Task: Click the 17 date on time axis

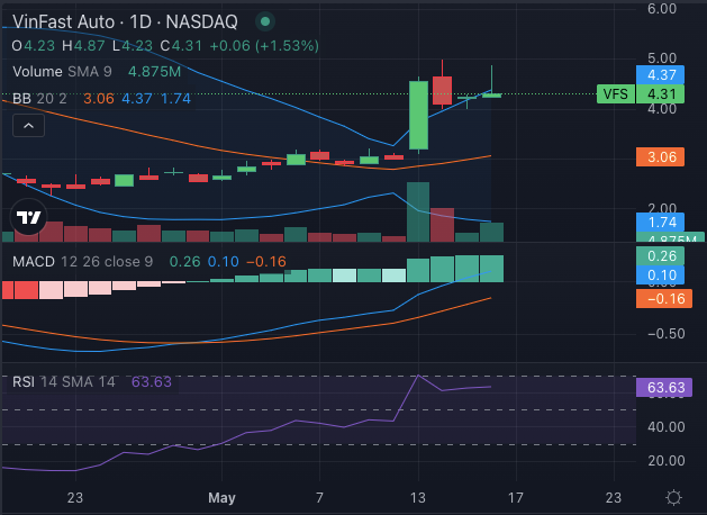Action: [x=515, y=497]
